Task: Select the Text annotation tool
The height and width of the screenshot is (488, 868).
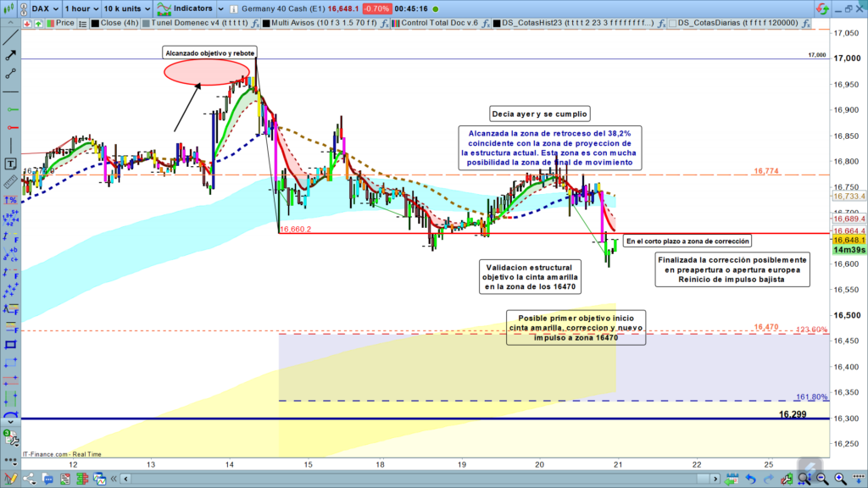Action: (11, 164)
